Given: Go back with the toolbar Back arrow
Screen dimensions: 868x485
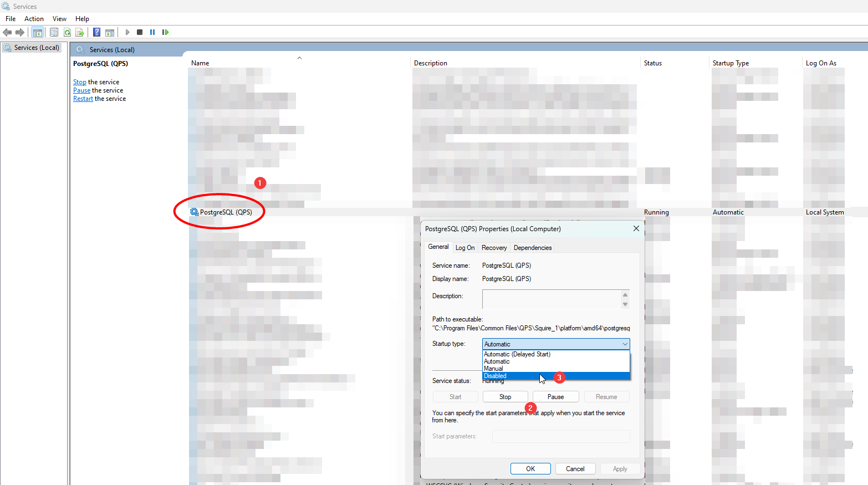Looking at the screenshot, I should click(x=7, y=32).
